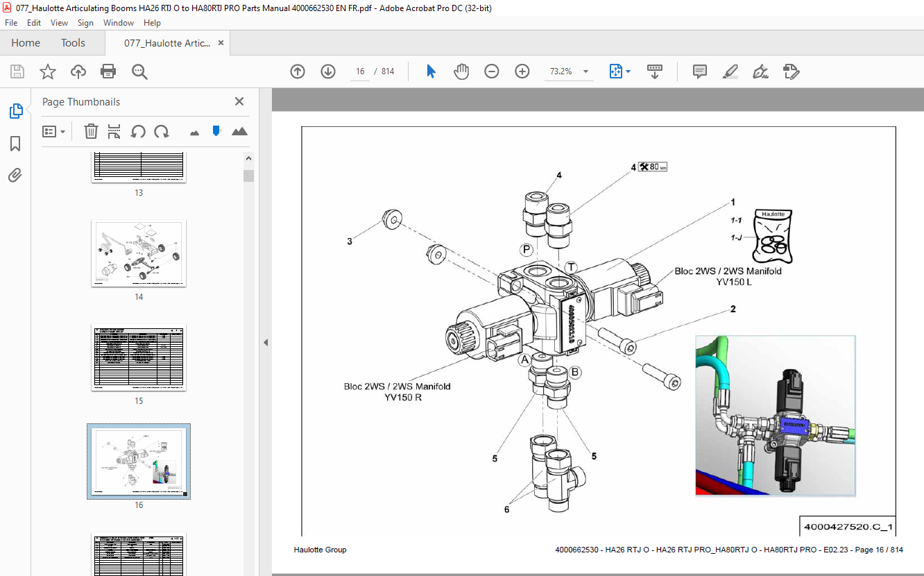Viewport: 924px width, 576px height.
Task: Delete selected page thumbnail trash icon
Action: [91, 131]
